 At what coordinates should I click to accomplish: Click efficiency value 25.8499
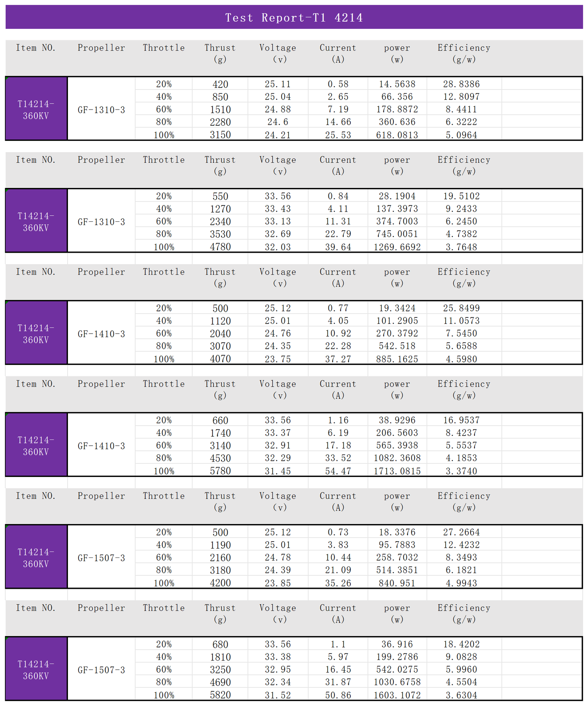(x=461, y=308)
